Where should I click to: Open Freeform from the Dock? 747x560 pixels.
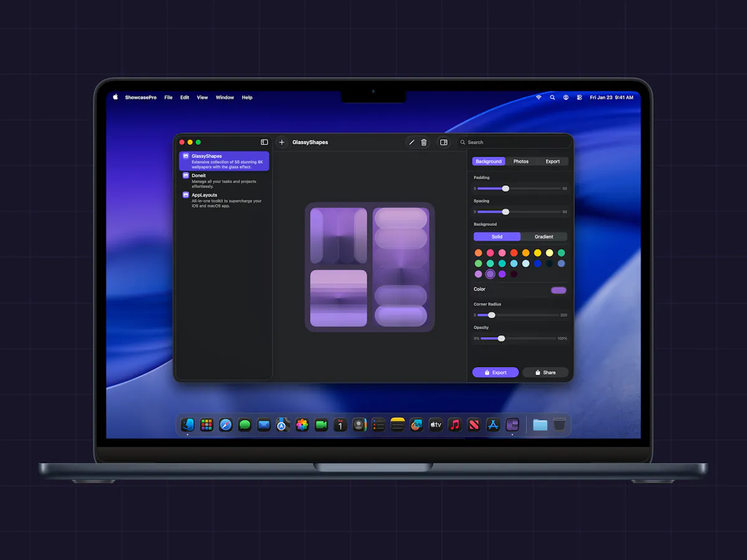click(x=416, y=424)
